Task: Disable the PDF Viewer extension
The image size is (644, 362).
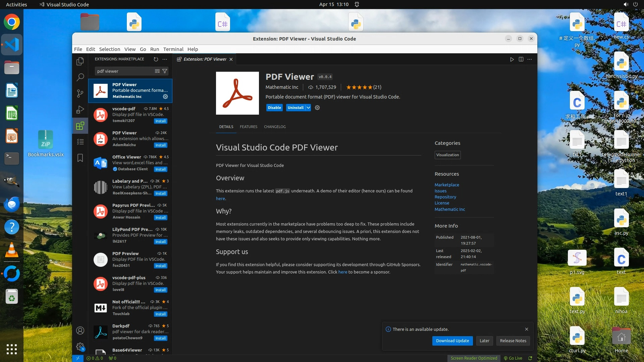Action: [x=274, y=108]
